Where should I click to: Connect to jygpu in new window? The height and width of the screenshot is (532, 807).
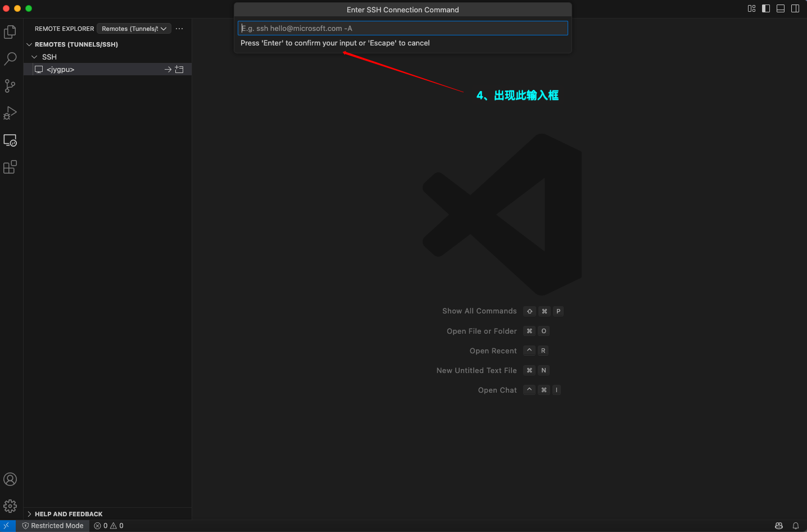(179, 70)
